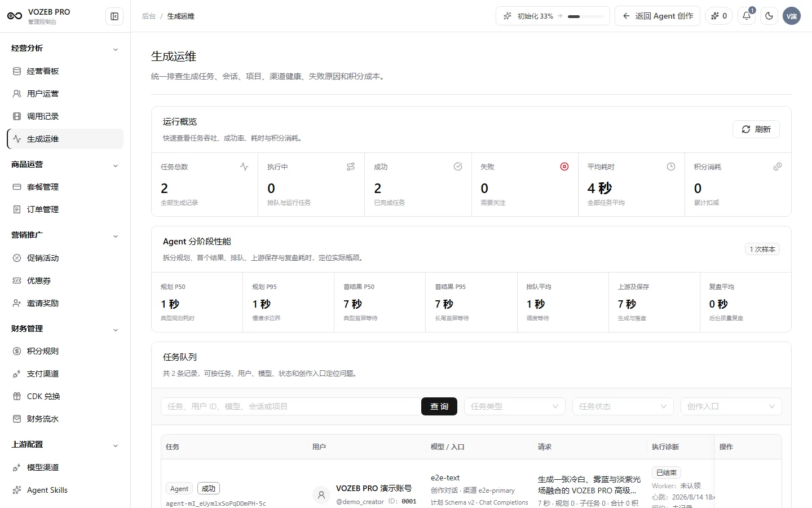The image size is (812, 508).
Task: Click 任务总数 activity pulse icon
Action: pos(244,167)
